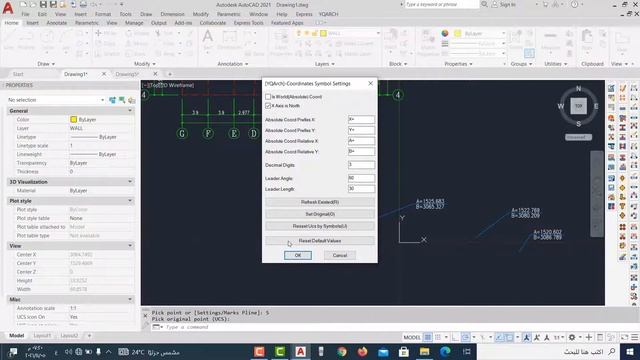Select the TOP face on ViewCube
Image resolution: width=640 pixels, height=360 pixels.
point(578,106)
